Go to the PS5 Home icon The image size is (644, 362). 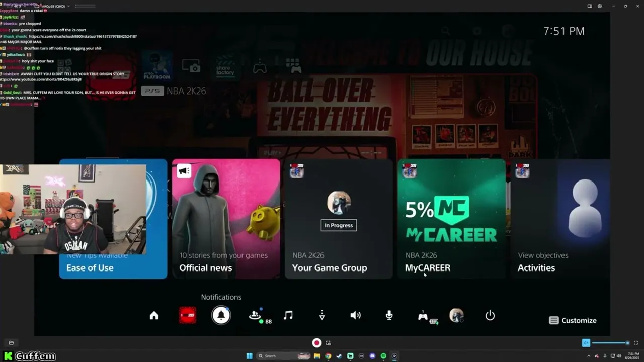point(154,315)
